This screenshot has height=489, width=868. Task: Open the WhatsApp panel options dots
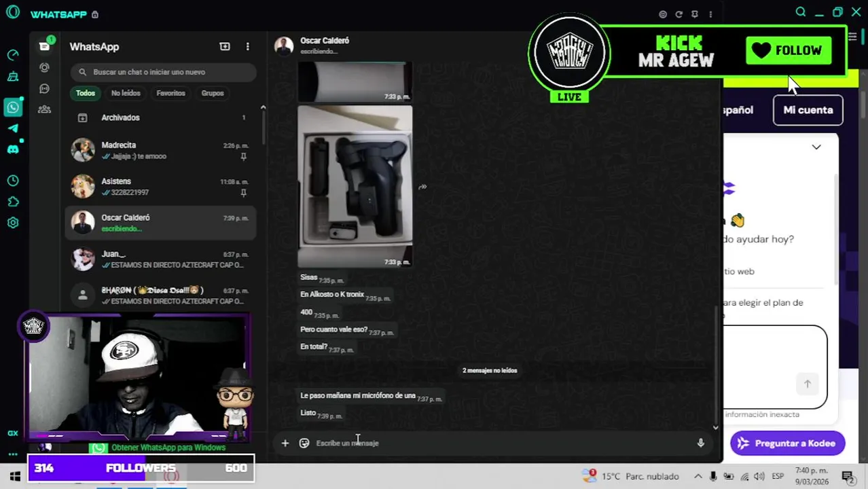[710, 14]
